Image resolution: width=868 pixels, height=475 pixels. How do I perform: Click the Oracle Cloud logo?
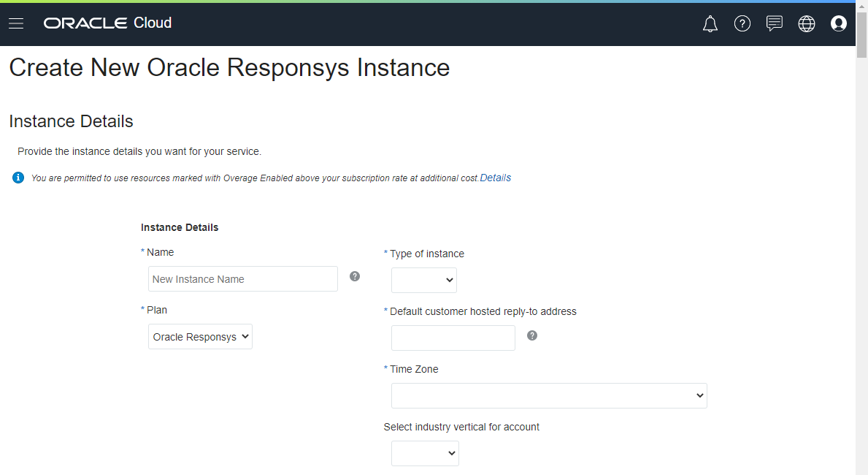[107, 23]
